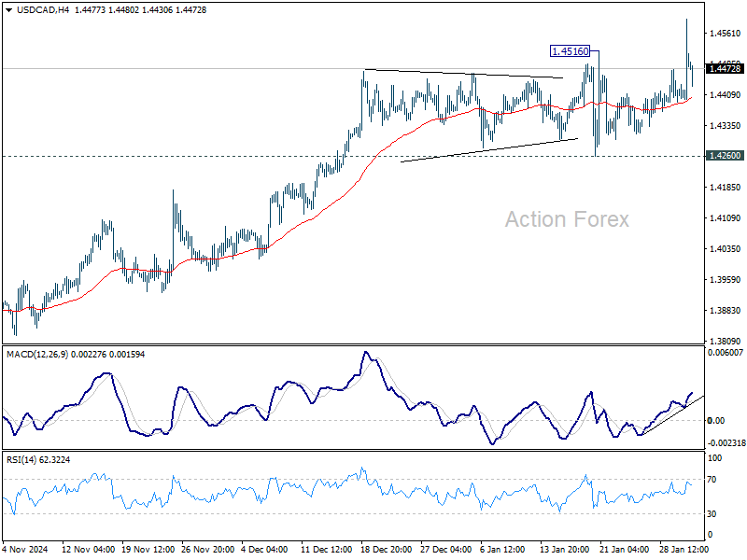
Task: Click the 26 Nov 20:00 time label
Action: 207,549
